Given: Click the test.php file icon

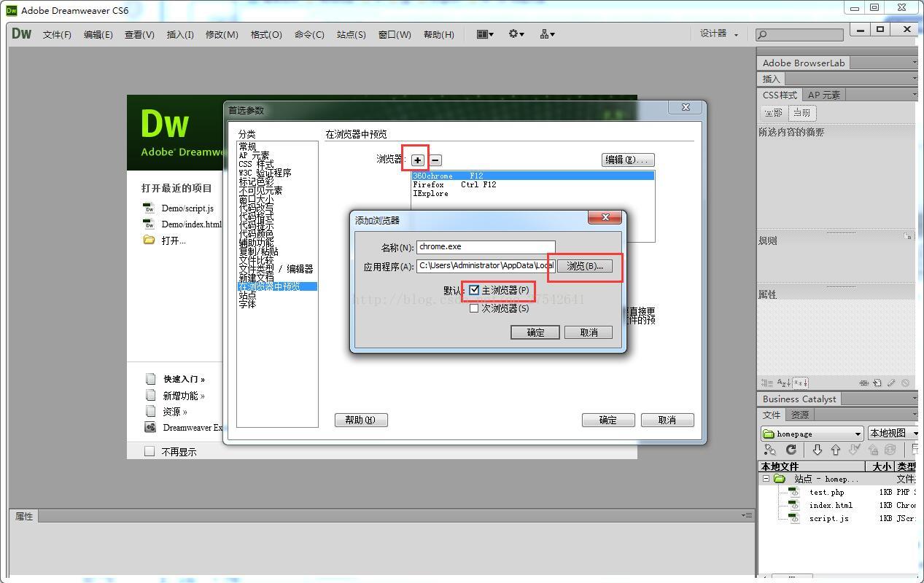Looking at the screenshot, I should [x=794, y=492].
